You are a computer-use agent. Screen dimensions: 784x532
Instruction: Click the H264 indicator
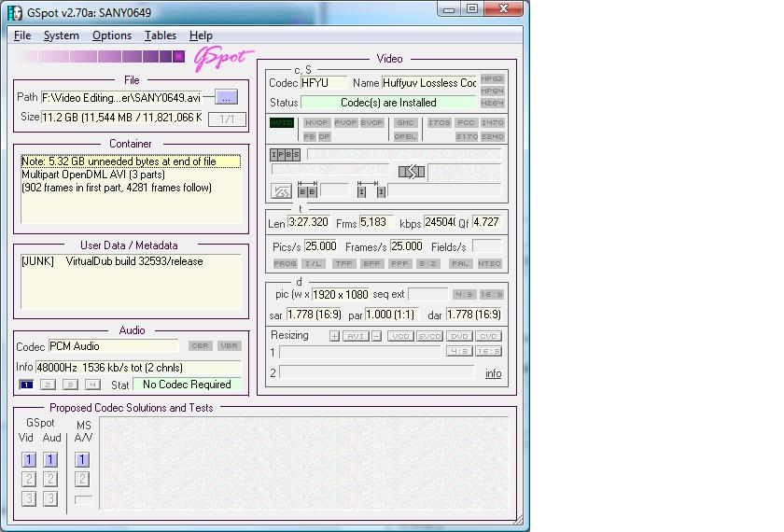[492, 103]
